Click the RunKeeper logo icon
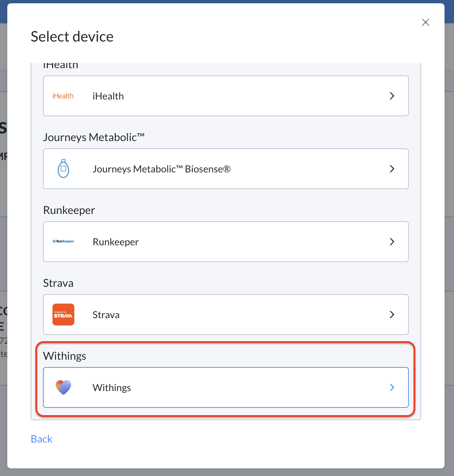Viewport: 454px width, 476px height. pyautogui.click(x=63, y=241)
